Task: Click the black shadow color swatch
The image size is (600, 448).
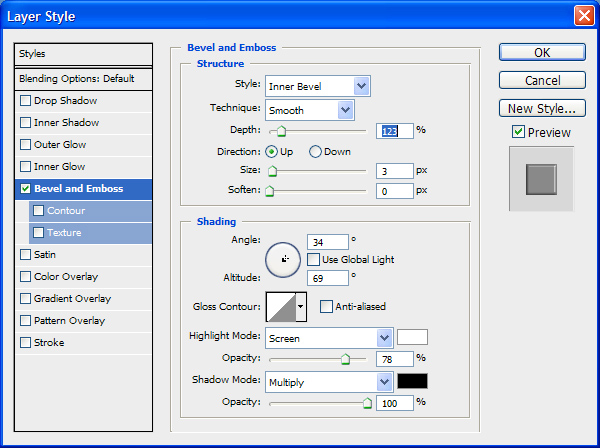Action: click(412, 381)
